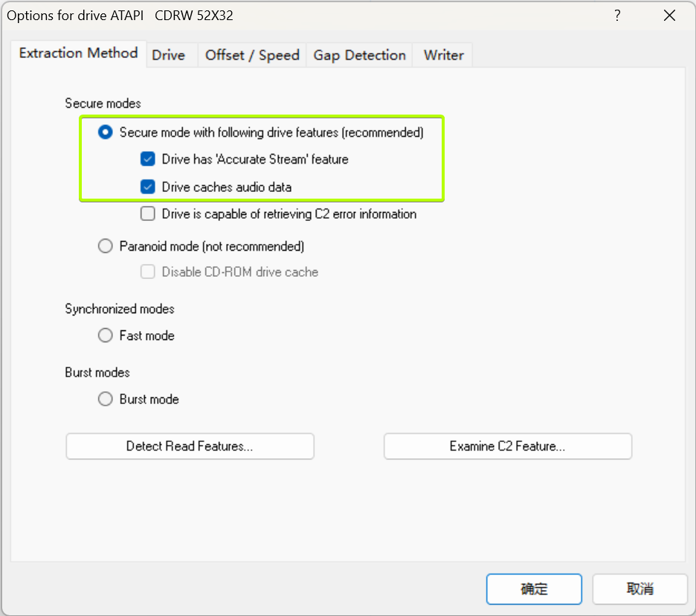The height and width of the screenshot is (616, 696).
Task: Click Disable CD-ROM drive cache checkbox
Action: tap(148, 272)
